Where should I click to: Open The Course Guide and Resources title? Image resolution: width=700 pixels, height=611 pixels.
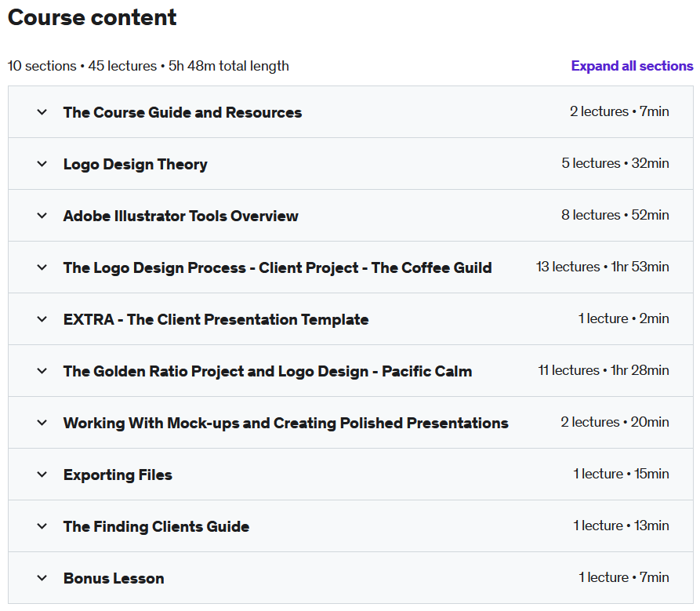183,113
